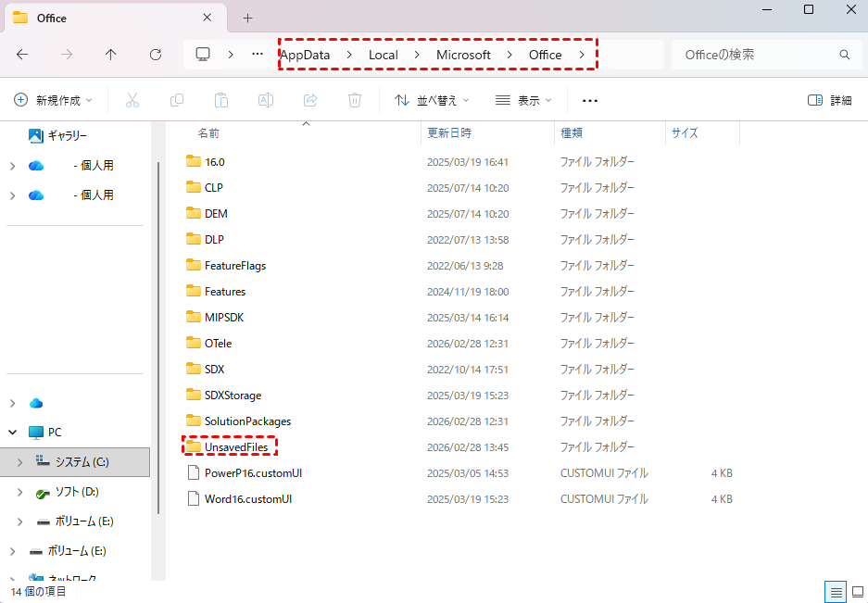Viewport: 868px width, 603px height.
Task: Click the Microsoft breadcrumb in address bar
Action: click(x=463, y=55)
